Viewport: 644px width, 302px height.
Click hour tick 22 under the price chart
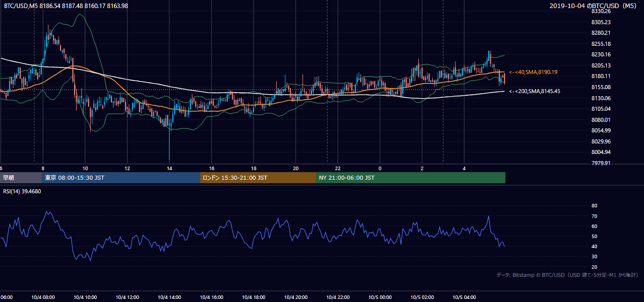click(338, 168)
